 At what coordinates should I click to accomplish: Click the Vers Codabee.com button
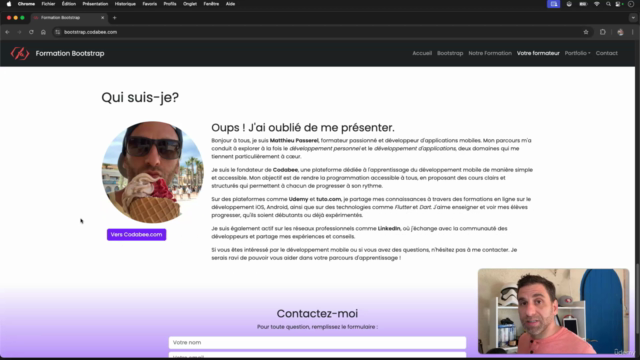(x=136, y=234)
